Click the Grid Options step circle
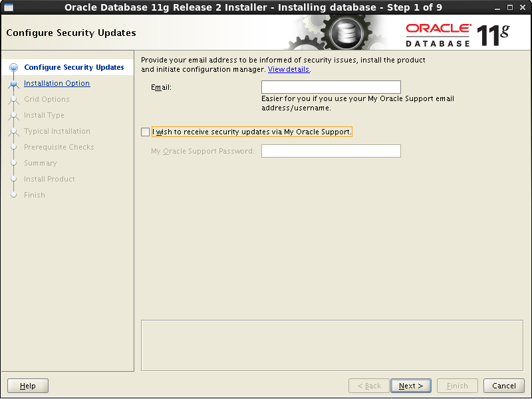 [14, 99]
